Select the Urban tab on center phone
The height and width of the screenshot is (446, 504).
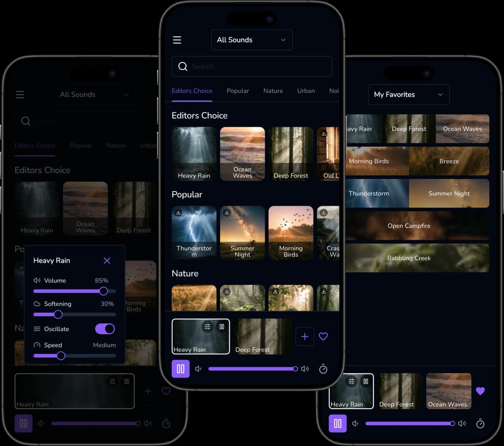click(x=306, y=91)
